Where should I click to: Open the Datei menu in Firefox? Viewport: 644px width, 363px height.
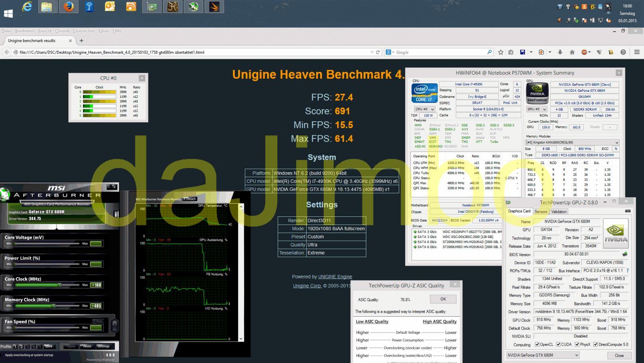coord(6,31)
